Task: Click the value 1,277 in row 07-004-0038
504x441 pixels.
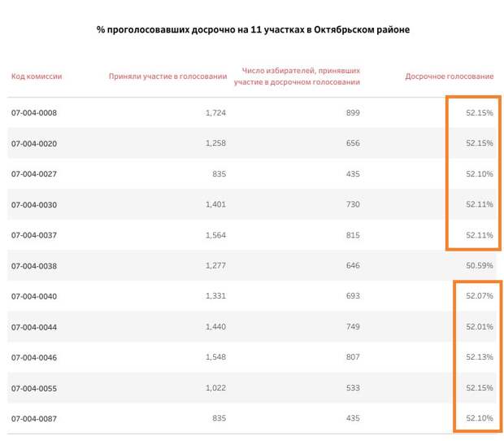Action: 215,266
